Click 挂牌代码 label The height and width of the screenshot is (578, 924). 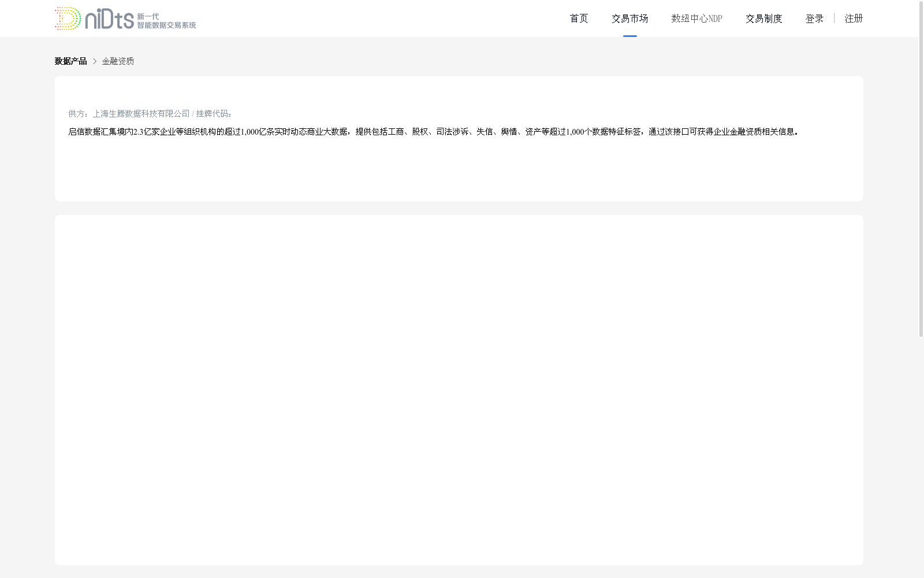pos(214,114)
